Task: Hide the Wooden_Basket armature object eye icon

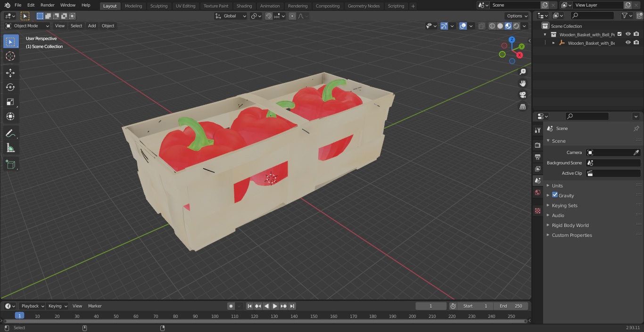Action: (628, 42)
